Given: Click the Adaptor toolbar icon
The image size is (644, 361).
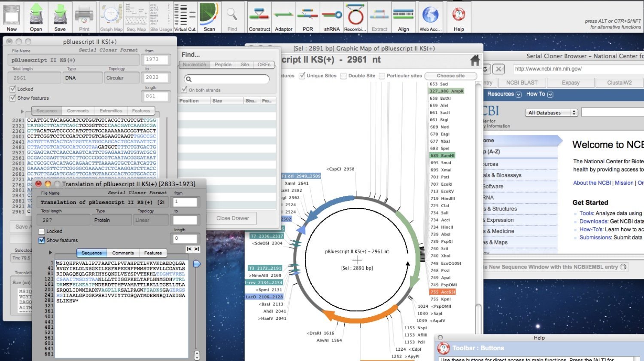Looking at the screenshot, I should (x=283, y=17).
